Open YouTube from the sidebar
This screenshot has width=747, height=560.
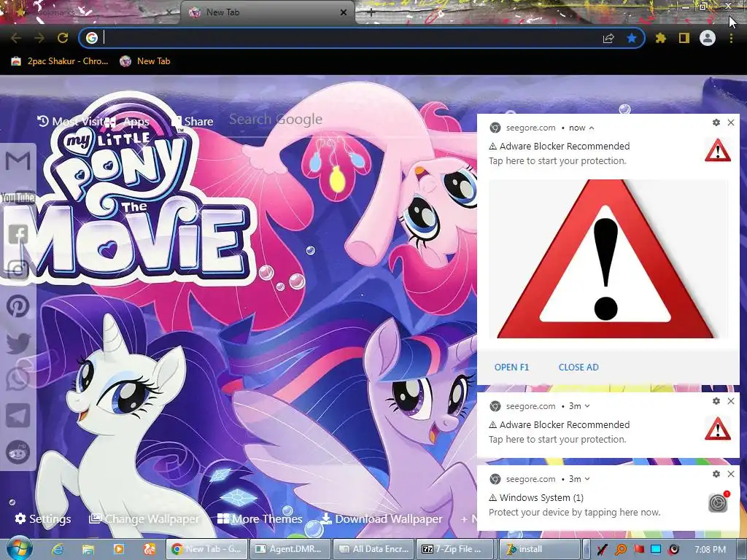(x=18, y=197)
